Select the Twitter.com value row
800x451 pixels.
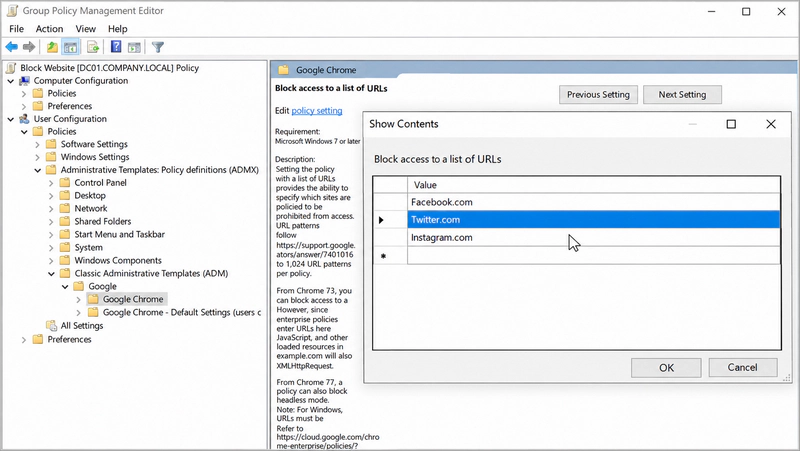pyautogui.click(x=594, y=219)
